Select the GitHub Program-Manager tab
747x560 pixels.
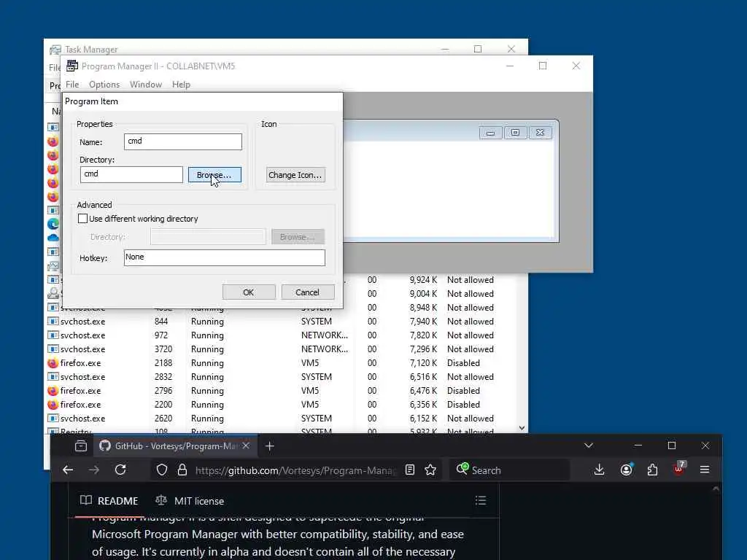click(x=174, y=446)
